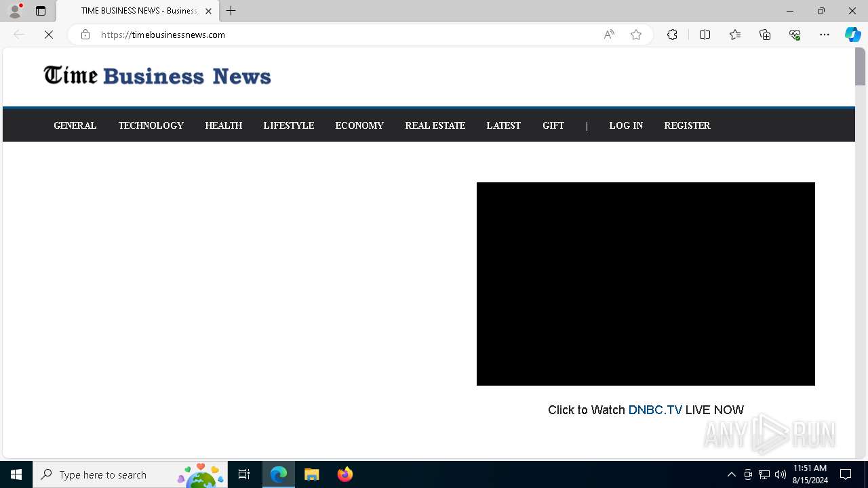868x488 pixels.
Task: Open network status tray icon
Action: coord(764,474)
